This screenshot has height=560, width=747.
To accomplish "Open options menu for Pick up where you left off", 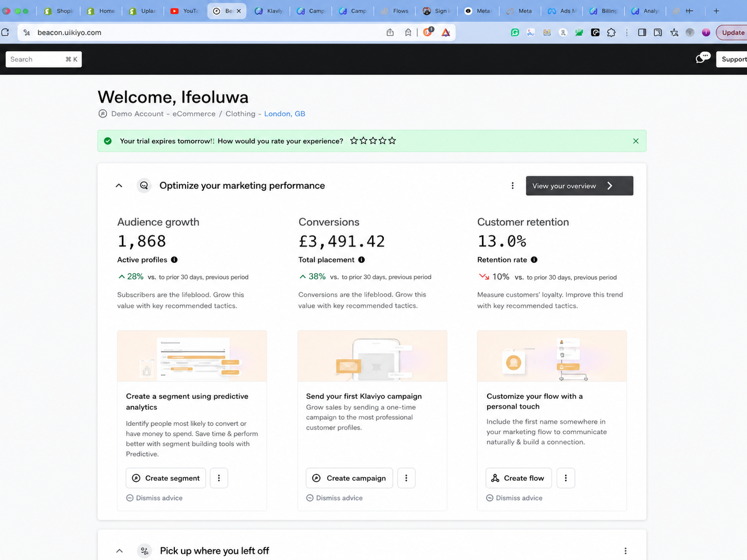I will click(625, 551).
